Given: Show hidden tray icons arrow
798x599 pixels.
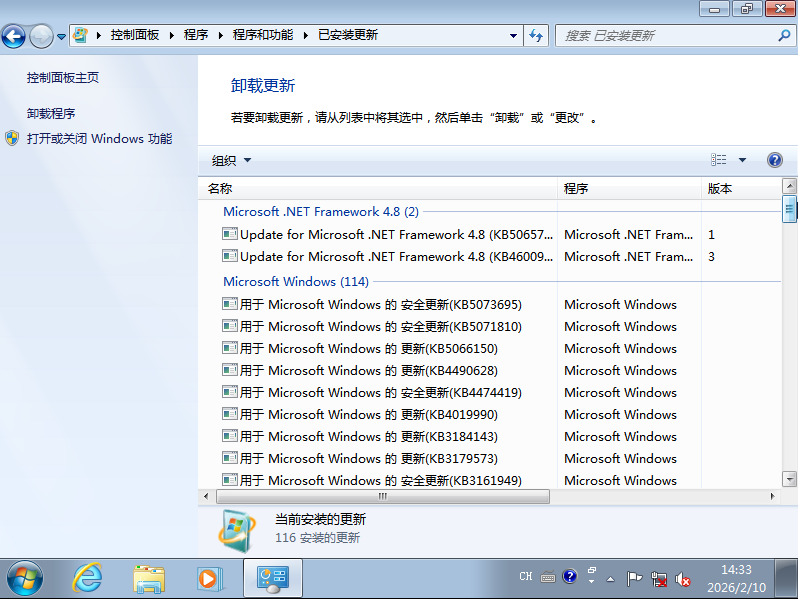Looking at the screenshot, I should point(610,579).
